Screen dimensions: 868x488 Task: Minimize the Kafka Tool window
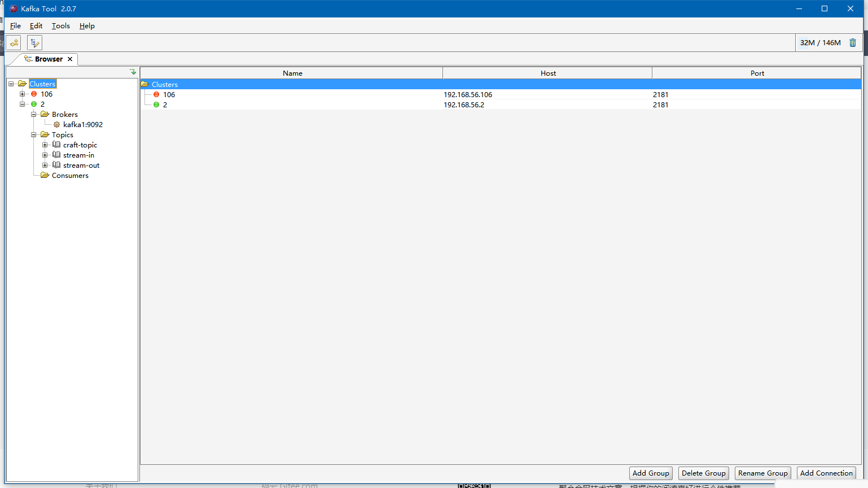pos(799,8)
